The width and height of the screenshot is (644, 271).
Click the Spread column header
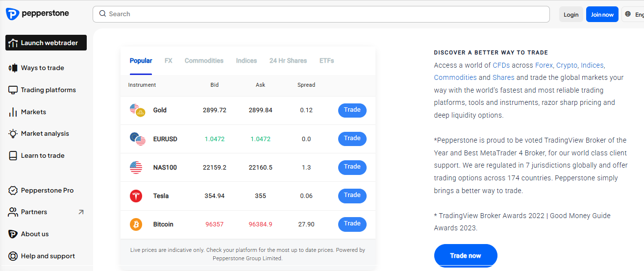pos(306,85)
